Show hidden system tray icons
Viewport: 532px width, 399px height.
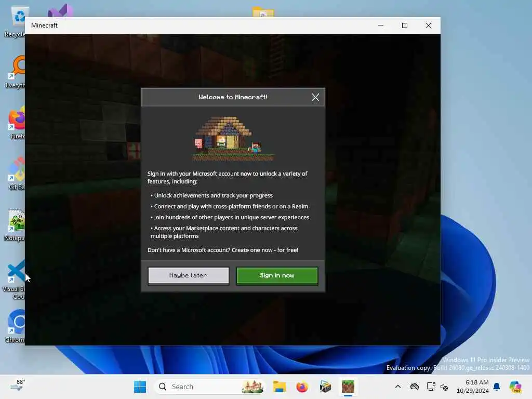(398, 387)
